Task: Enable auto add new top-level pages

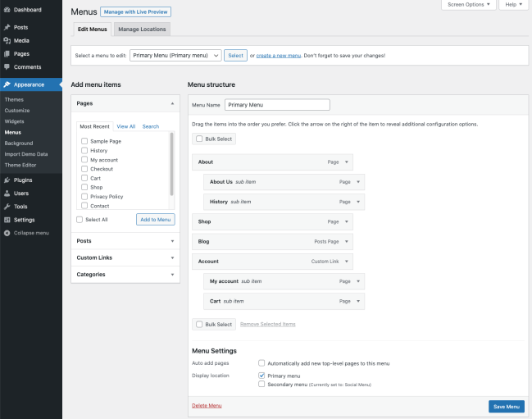Action: tap(261, 362)
